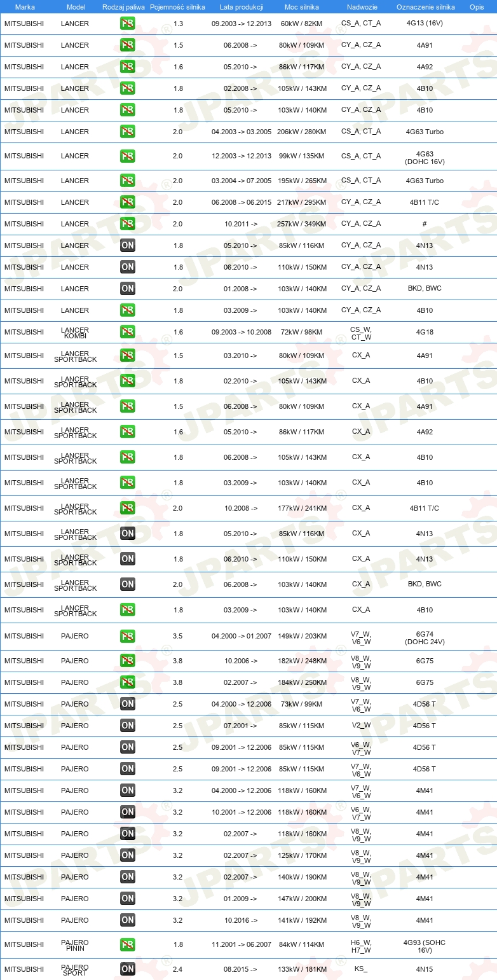Click production years 09.2003 -> 12.2013 cell
Viewport: 497px width, 980px height.
pos(242,24)
